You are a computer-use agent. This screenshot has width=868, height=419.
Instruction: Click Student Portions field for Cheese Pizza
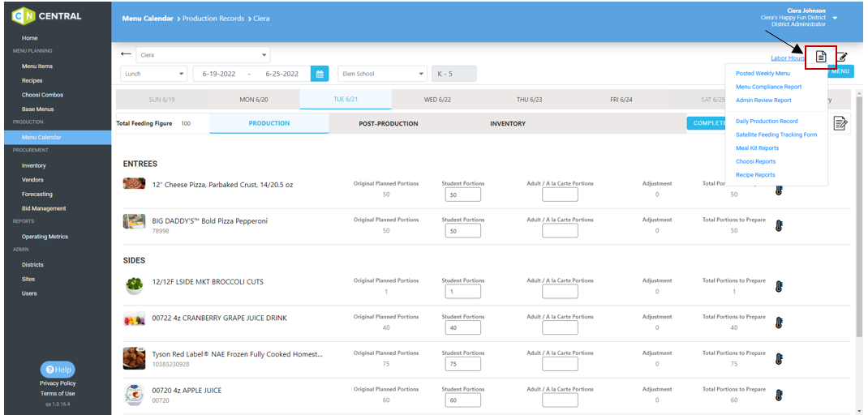(x=462, y=195)
